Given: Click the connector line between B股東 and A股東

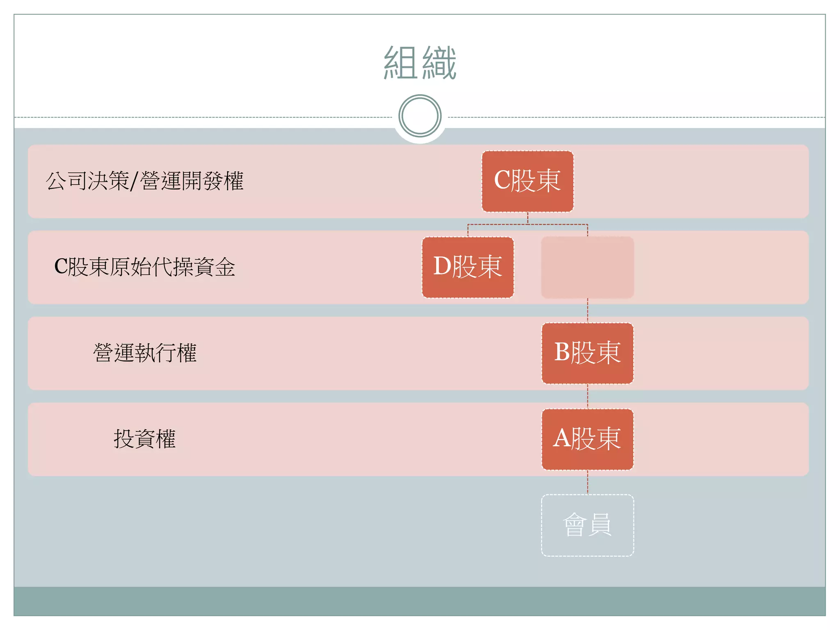Looking at the screenshot, I should [x=588, y=396].
